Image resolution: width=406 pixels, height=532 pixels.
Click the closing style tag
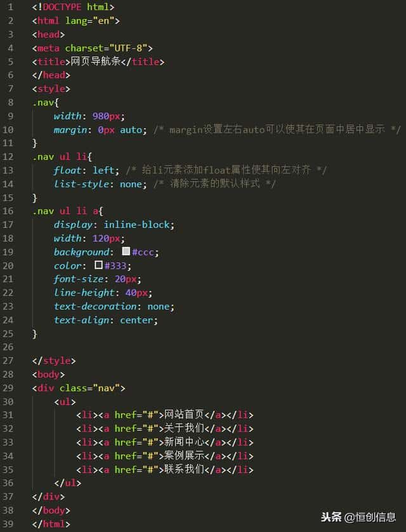click(54, 361)
